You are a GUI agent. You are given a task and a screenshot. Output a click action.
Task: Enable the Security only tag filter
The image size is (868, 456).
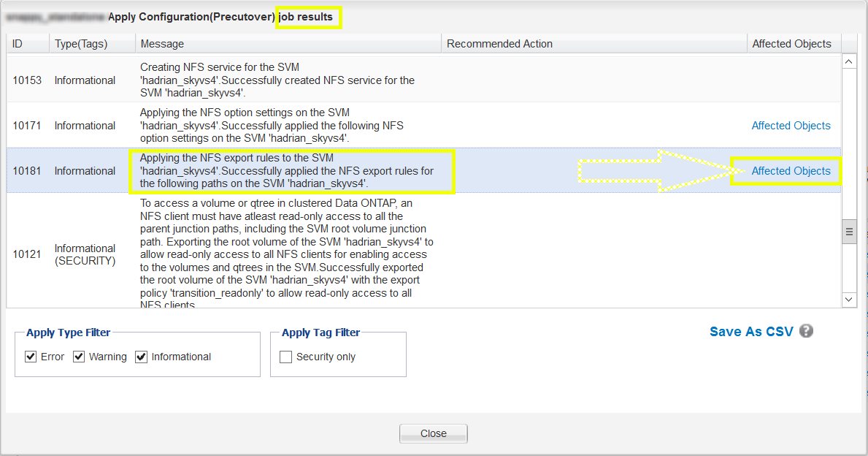tap(285, 357)
